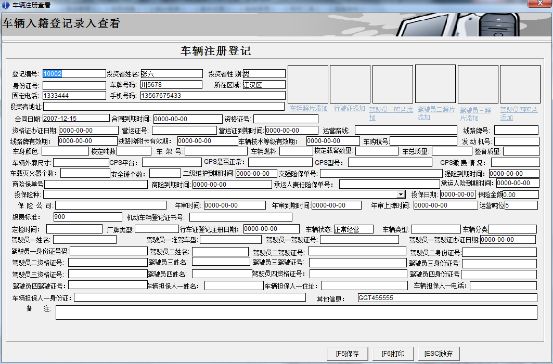
Task: Click the 车辆照片添加 link
Action: (308, 108)
